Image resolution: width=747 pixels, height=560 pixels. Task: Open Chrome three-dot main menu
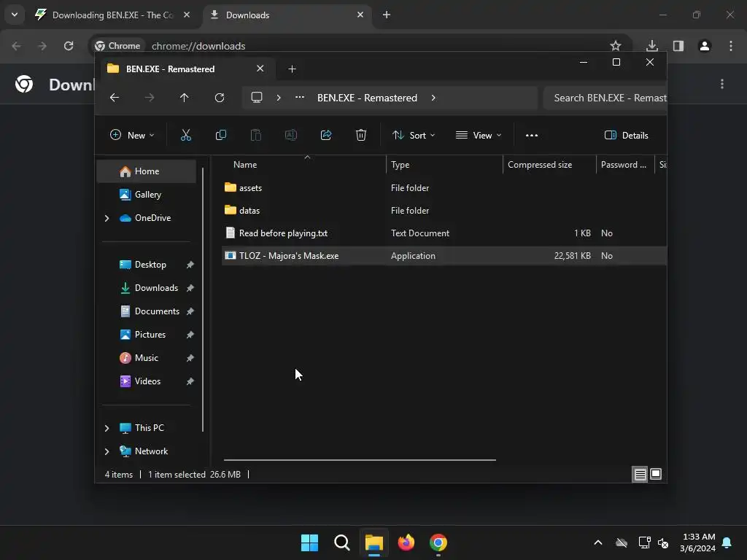[x=731, y=46]
